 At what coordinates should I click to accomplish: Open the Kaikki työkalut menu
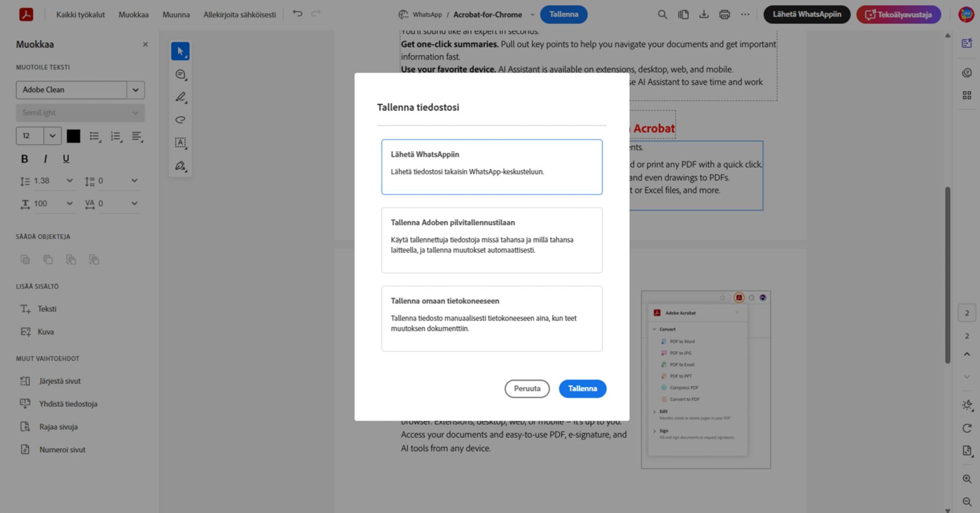click(81, 15)
